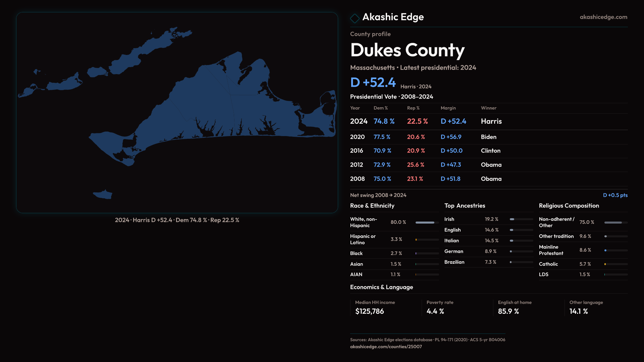This screenshot has width=644, height=362.
Task: Select the 2020 Biden row in vote table
Action: tap(488, 137)
